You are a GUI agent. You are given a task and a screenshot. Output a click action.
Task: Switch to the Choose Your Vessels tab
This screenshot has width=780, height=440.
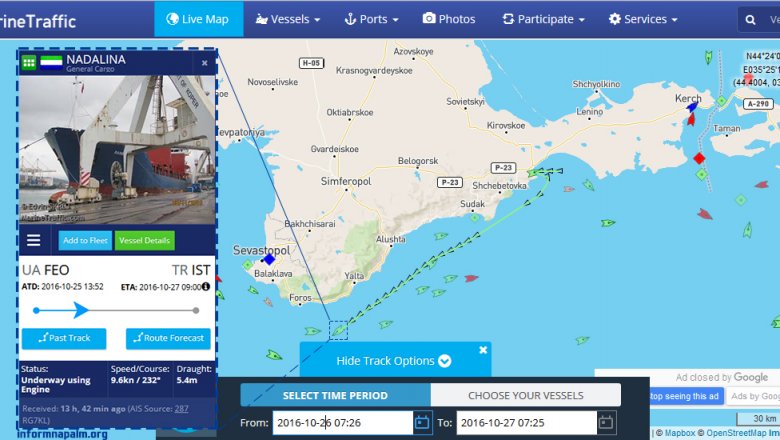[526, 395]
